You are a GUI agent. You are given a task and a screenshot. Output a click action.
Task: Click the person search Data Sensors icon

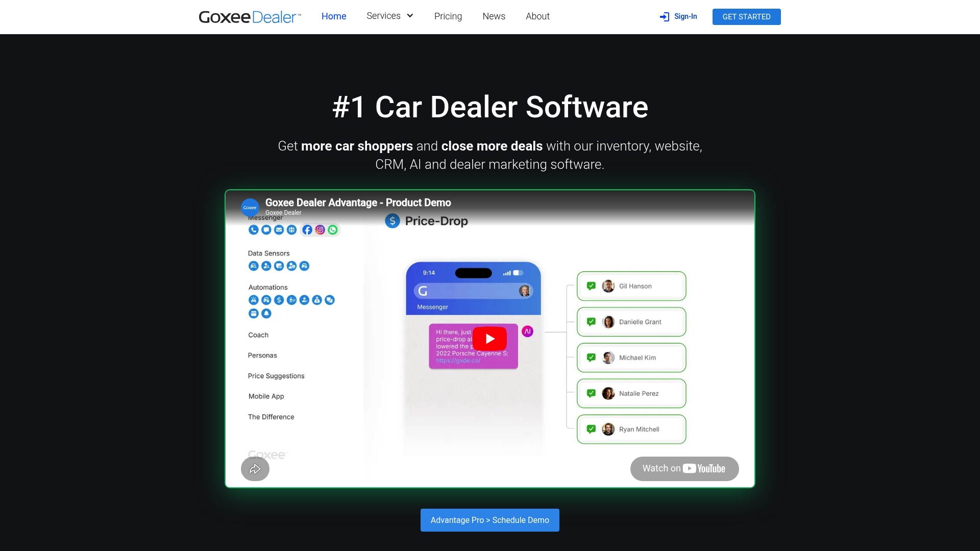[x=266, y=266]
